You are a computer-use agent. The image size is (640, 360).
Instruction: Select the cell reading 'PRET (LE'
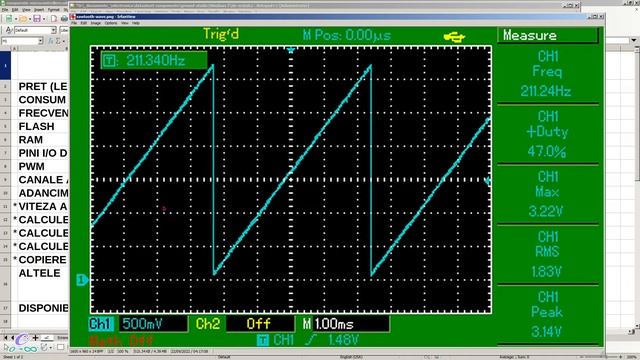coord(43,87)
